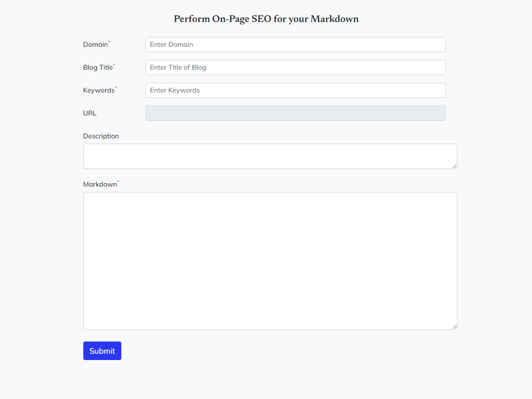Focus the Description text area

[x=270, y=156]
